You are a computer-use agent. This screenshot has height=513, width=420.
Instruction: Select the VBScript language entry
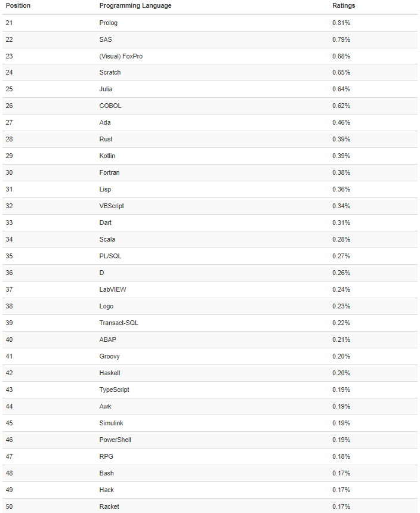click(x=112, y=206)
